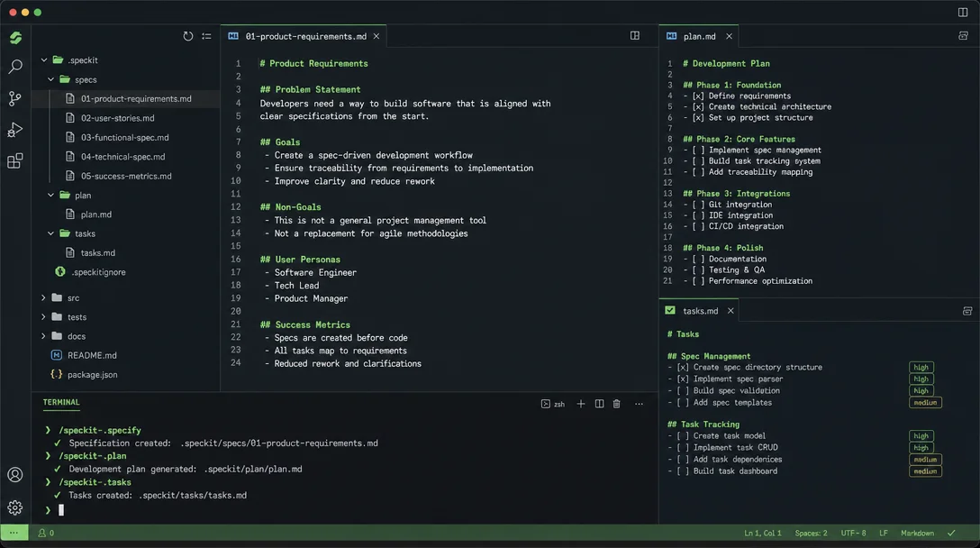Viewport: 980px width, 548px height.
Task: Open the Run and Debug view
Action: (x=15, y=130)
